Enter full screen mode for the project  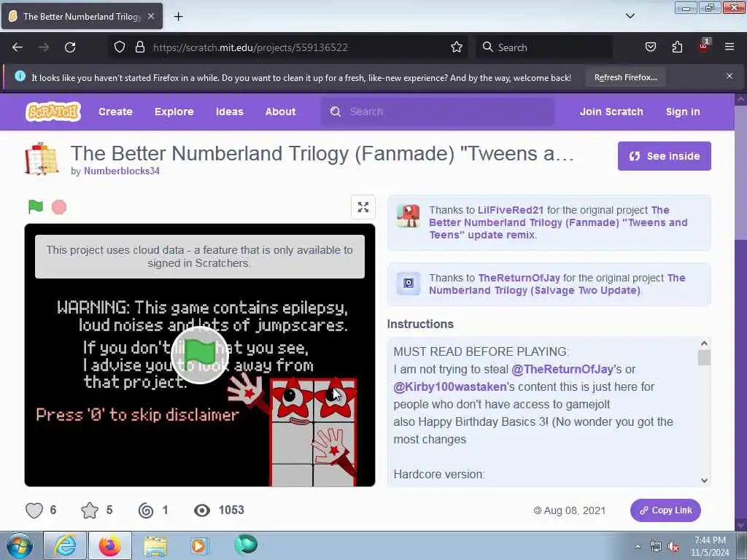pos(363,207)
